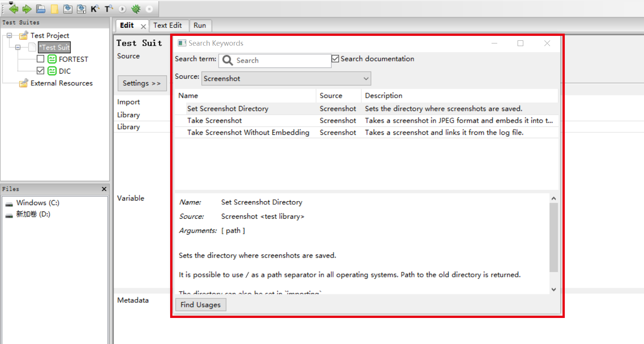Open the Source dropdown showing Screenshot

pyautogui.click(x=286, y=79)
